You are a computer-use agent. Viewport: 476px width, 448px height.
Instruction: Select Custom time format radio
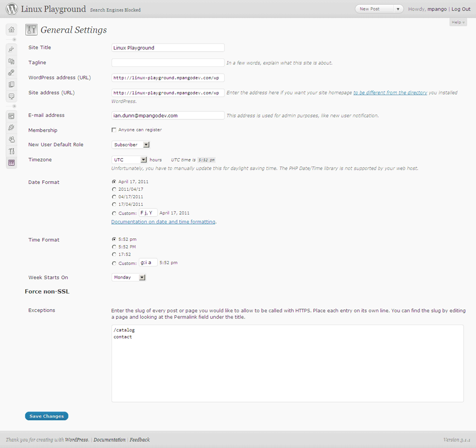[x=114, y=263]
